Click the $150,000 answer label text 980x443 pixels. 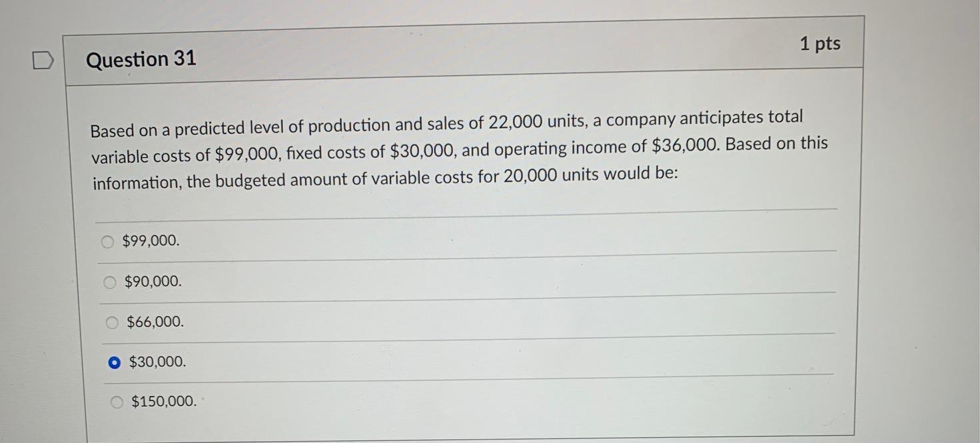(165, 400)
